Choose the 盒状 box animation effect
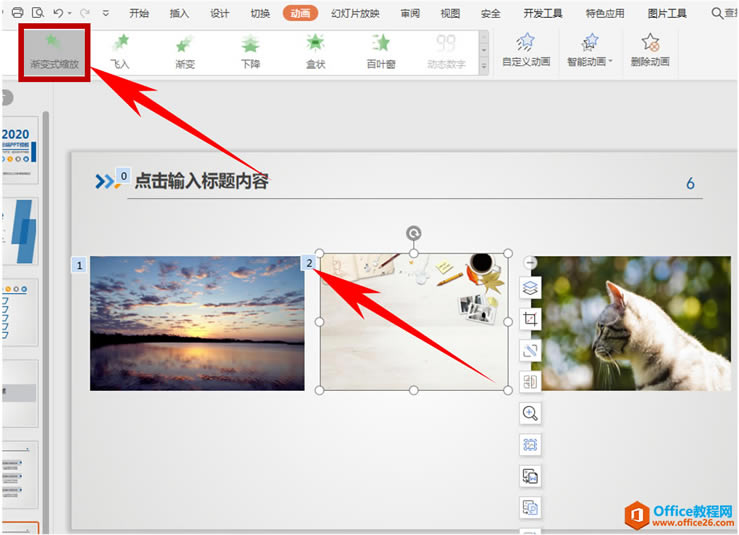This screenshot has width=739, height=535. pos(315,52)
